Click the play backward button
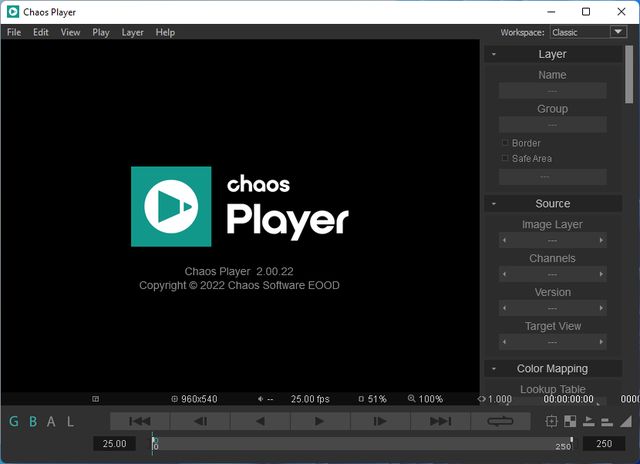This screenshot has width=640, height=464. coord(260,422)
